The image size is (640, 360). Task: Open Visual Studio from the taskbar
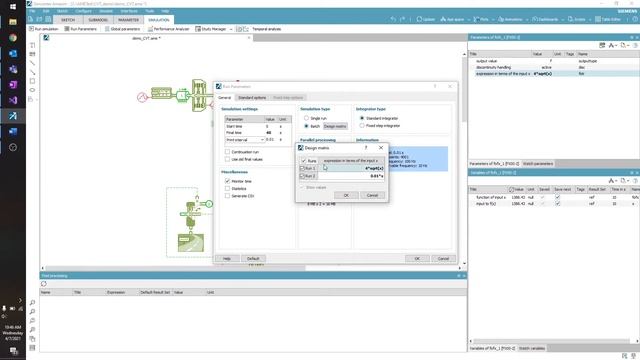(13, 100)
